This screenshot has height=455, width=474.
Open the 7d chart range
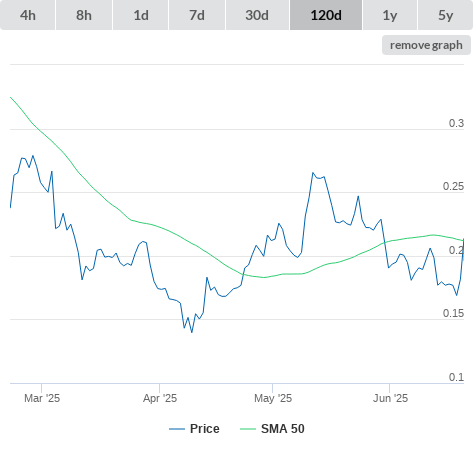197,15
